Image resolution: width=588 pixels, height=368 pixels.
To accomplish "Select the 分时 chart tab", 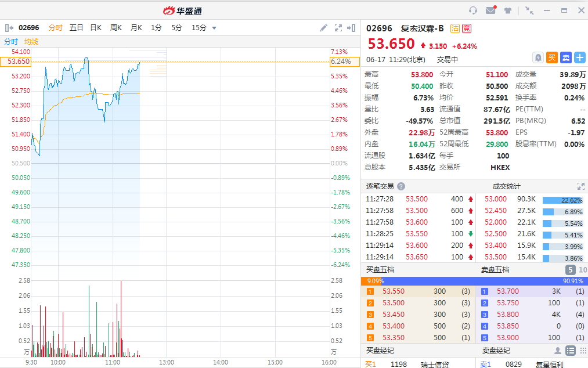I will coord(55,28).
